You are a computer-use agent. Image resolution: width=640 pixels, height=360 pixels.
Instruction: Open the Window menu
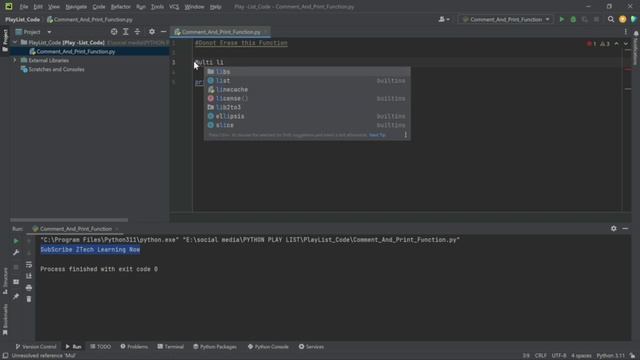194,7
